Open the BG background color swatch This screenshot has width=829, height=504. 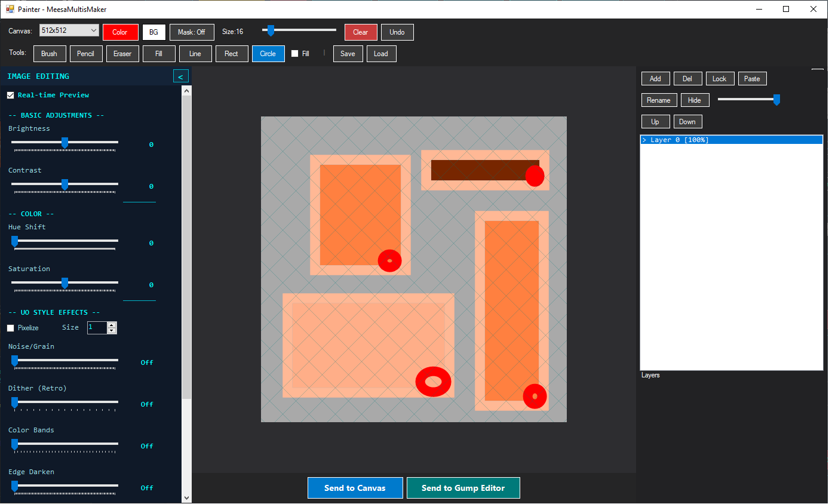click(154, 32)
